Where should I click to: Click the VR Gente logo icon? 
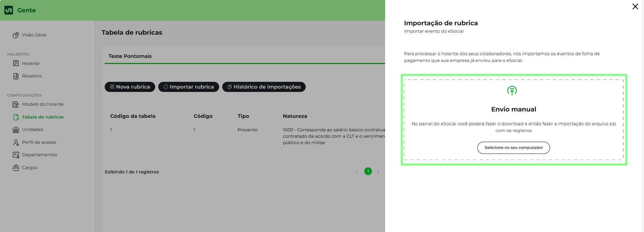click(9, 10)
